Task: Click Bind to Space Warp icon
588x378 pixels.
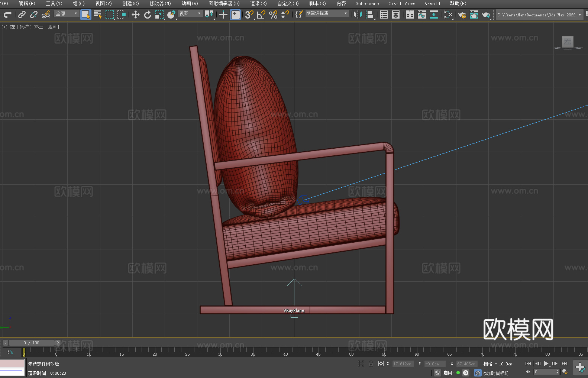Action: tap(46, 14)
